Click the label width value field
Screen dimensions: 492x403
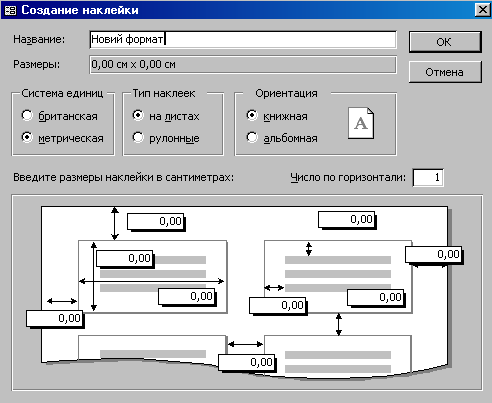(187, 296)
